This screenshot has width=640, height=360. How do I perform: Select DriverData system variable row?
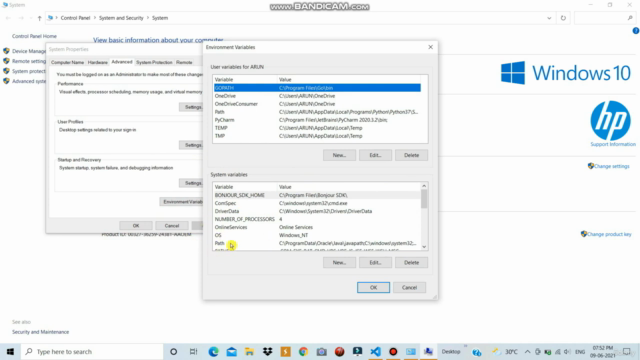coord(317,211)
